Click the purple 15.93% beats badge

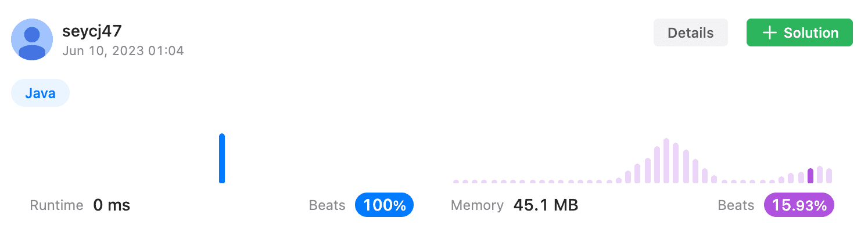tap(798, 205)
